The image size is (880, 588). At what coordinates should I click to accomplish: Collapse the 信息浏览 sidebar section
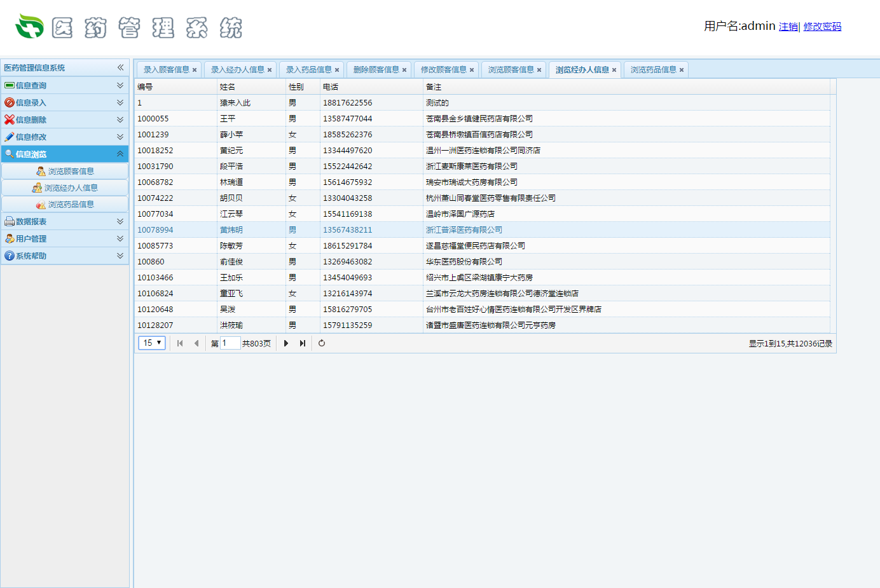[120, 154]
